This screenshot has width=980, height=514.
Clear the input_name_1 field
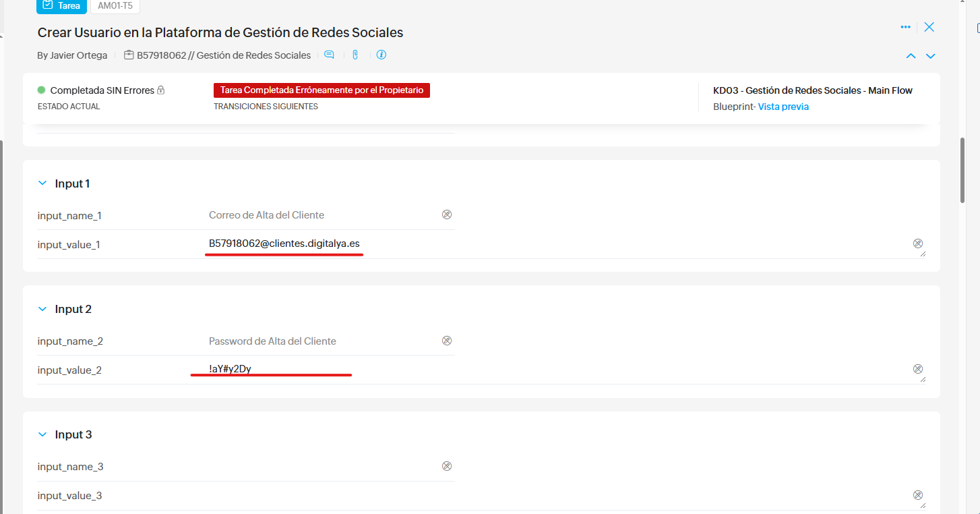[446, 215]
